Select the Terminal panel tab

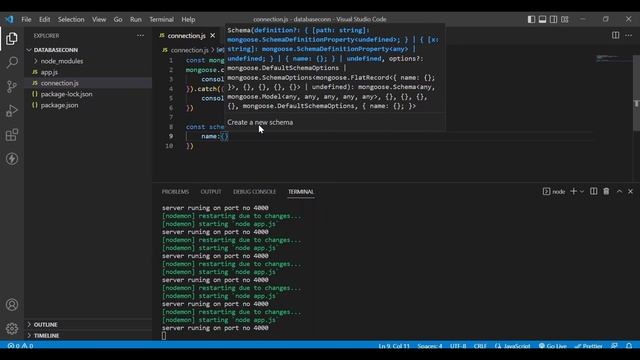(x=301, y=191)
